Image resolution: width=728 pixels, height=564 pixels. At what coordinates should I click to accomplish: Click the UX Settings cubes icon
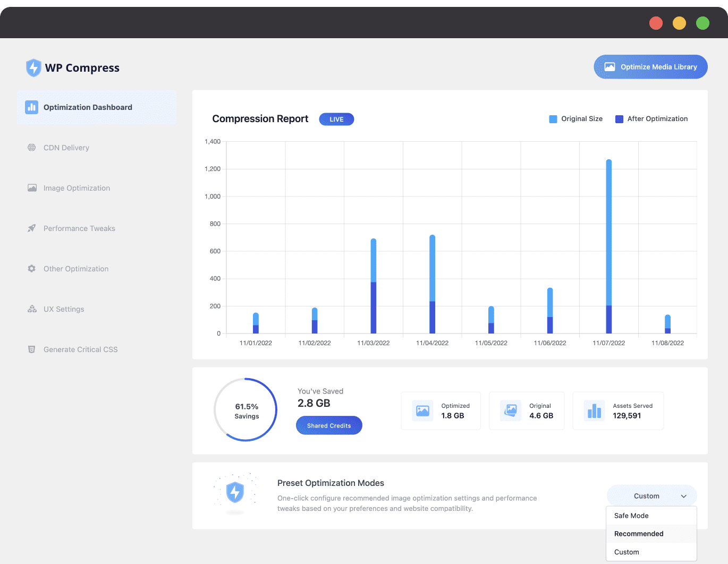point(32,309)
